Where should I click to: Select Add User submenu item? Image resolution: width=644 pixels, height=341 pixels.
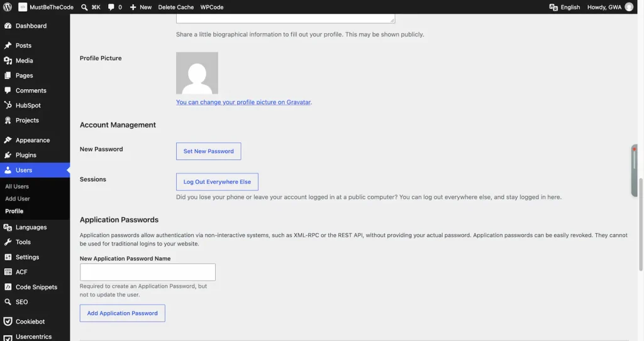[17, 198]
